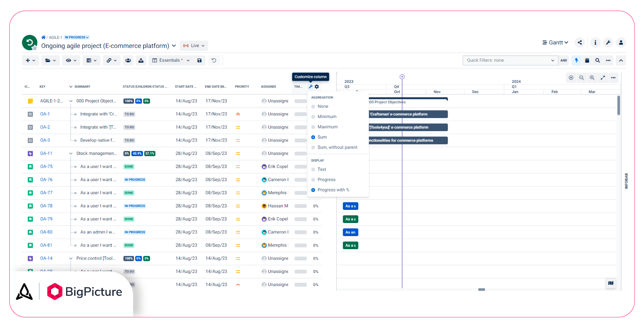Open issue key OA-75 link
Viewport: 644px width, 328px height.
coord(46,166)
